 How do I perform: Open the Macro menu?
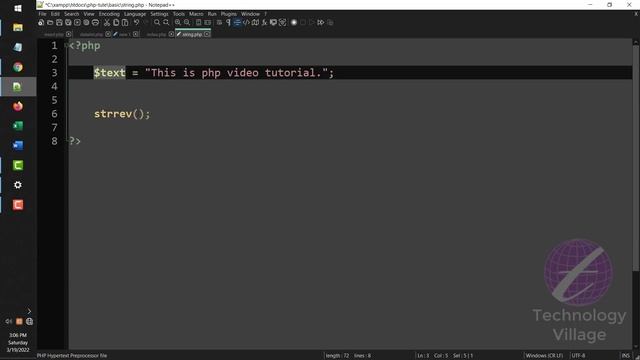click(196, 14)
